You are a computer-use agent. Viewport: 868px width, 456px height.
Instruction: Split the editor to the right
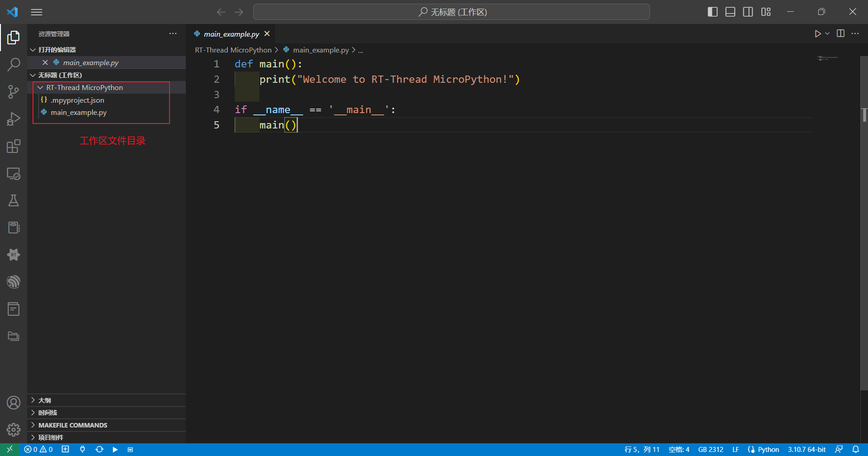pyautogui.click(x=840, y=33)
